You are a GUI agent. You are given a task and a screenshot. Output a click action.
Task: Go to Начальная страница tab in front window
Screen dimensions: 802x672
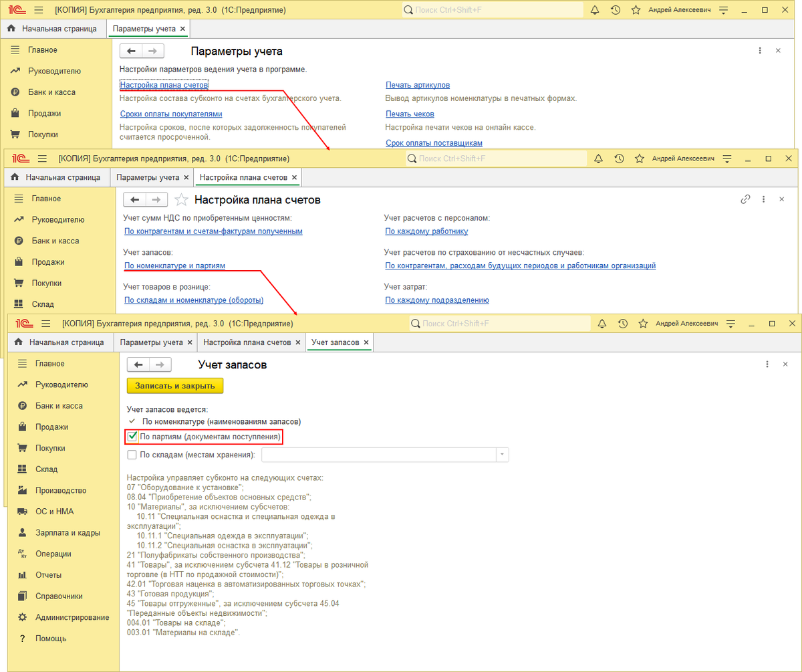(x=60, y=342)
